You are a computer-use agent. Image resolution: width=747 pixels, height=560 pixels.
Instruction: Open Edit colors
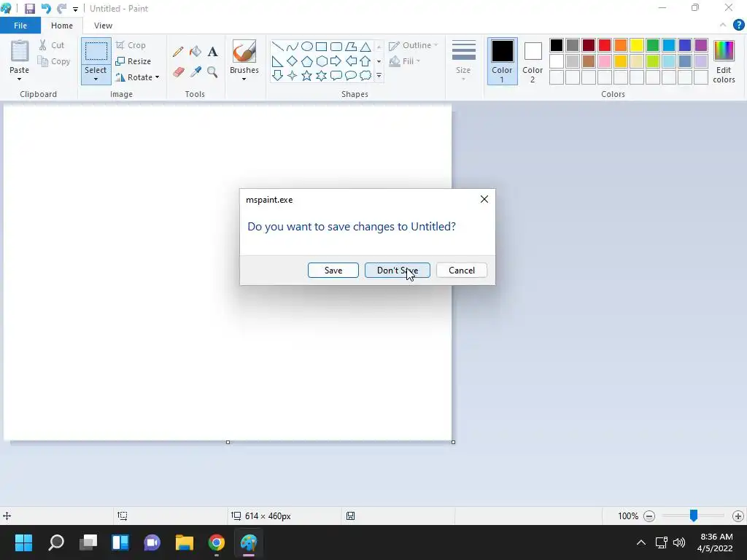pos(724,61)
